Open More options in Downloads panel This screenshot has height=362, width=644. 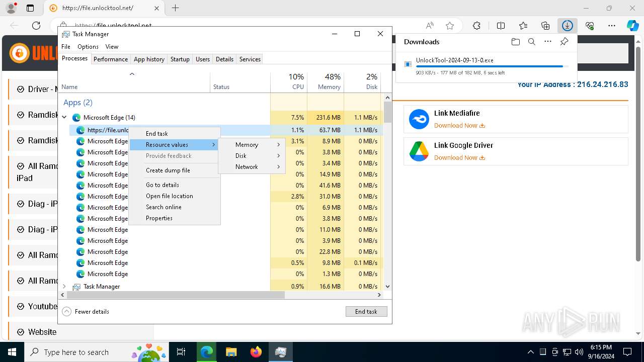coord(548,42)
